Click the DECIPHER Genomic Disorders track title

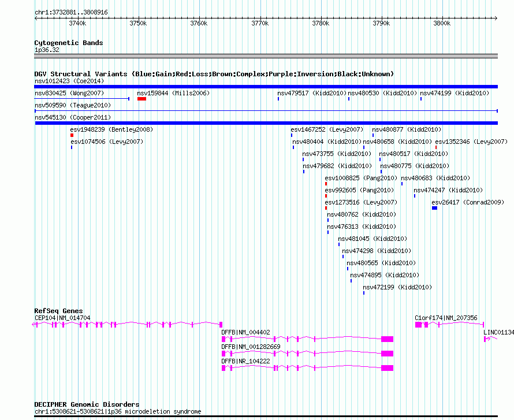[87, 404]
